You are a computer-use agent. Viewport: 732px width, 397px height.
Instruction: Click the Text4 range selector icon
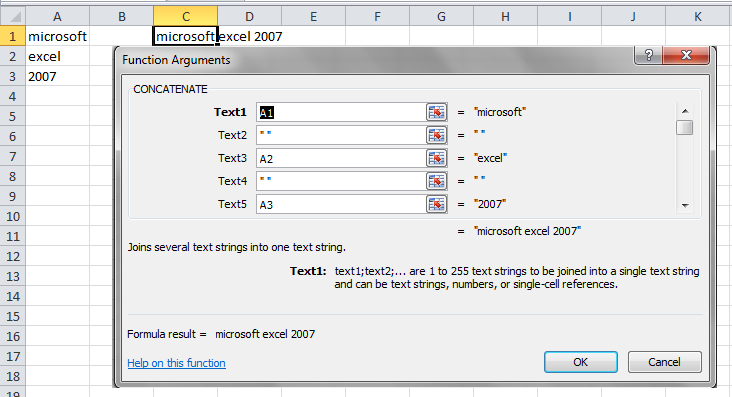click(436, 181)
